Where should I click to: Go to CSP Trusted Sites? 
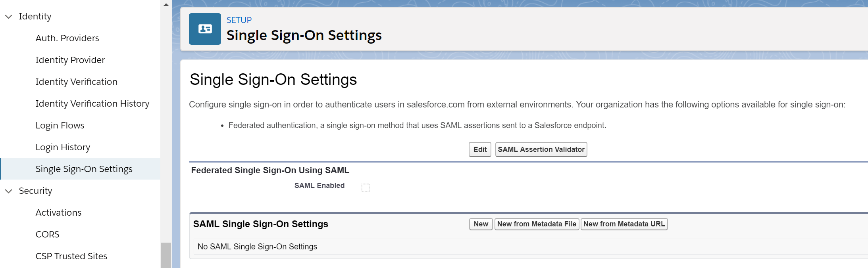pyautogui.click(x=71, y=256)
